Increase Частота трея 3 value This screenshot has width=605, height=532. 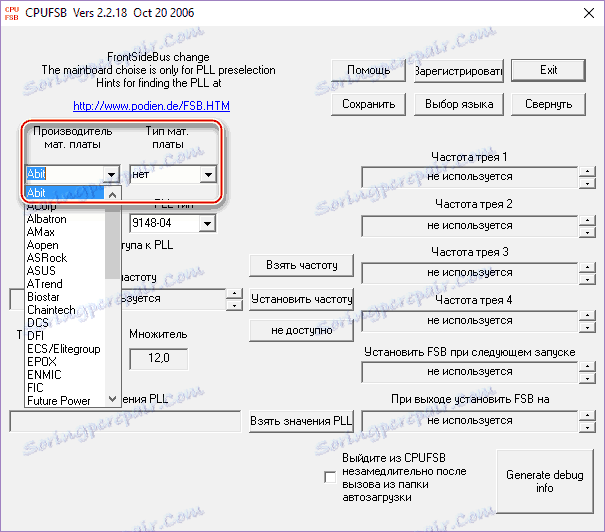click(587, 267)
